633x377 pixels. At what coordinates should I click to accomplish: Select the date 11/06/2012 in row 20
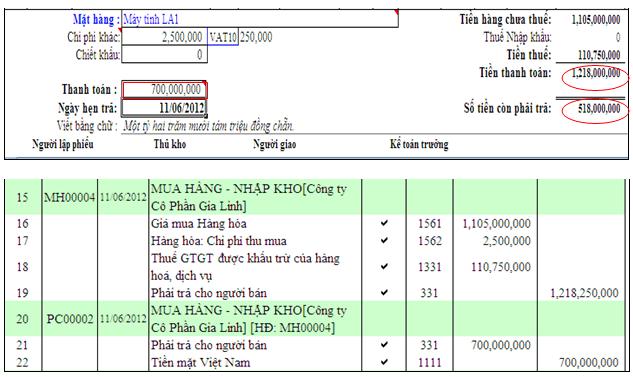[x=123, y=319]
